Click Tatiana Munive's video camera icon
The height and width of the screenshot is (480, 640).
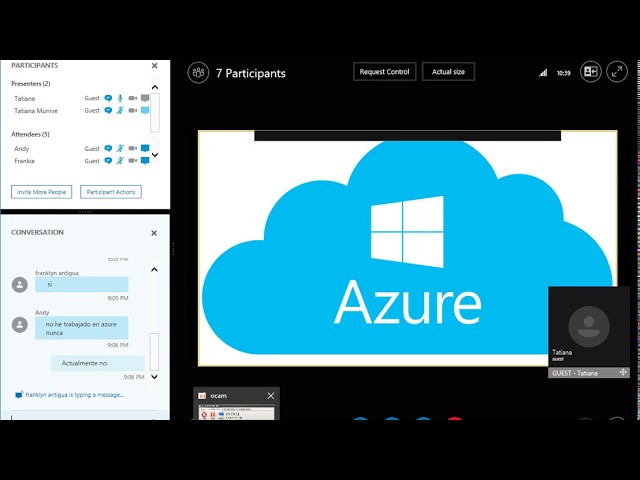(x=133, y=111)
